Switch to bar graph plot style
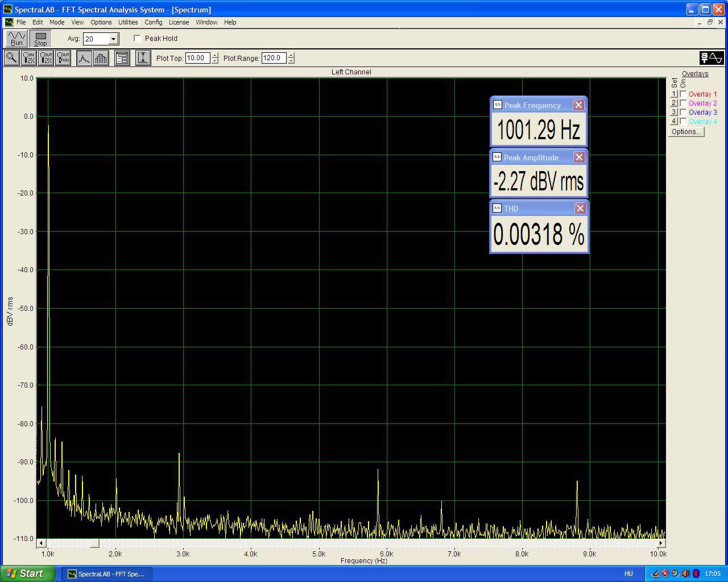The width and height of the screenshot is (728, 582). coord(101,58)
